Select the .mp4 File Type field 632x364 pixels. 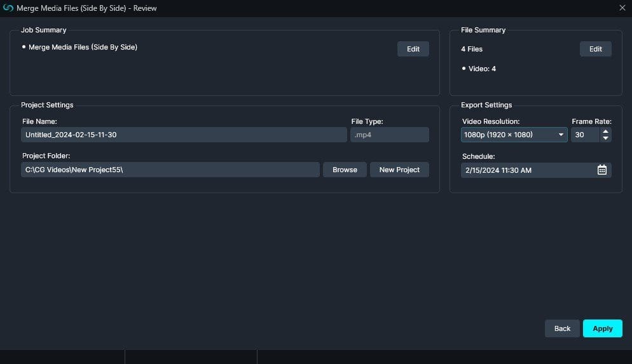coord(389,135)
